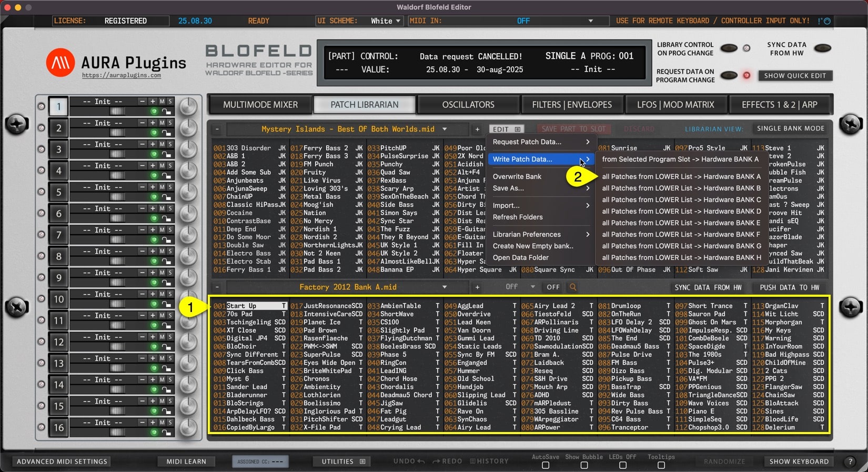Click the minus button on part 4
The image size is (868, 472).
click(x=142, y=166)
